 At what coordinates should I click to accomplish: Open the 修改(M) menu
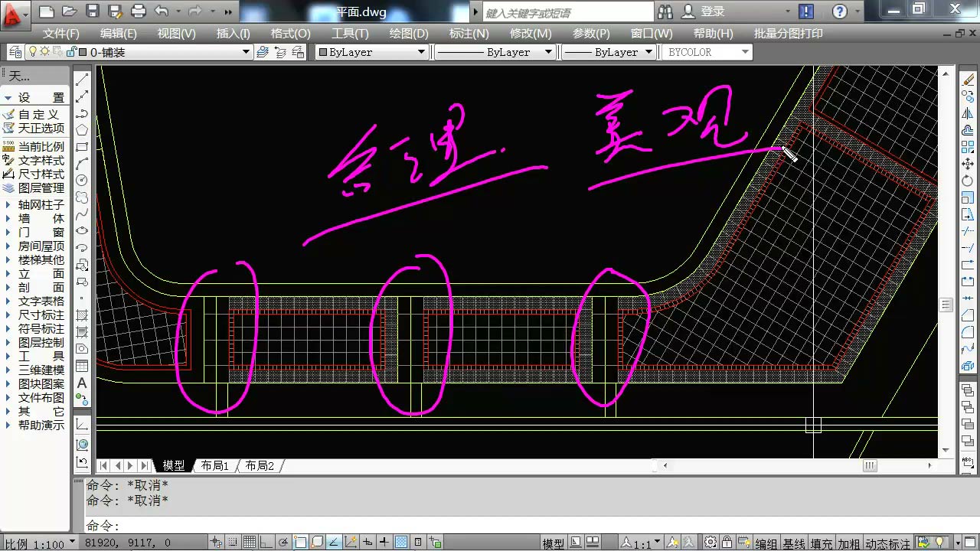[531, 34]
